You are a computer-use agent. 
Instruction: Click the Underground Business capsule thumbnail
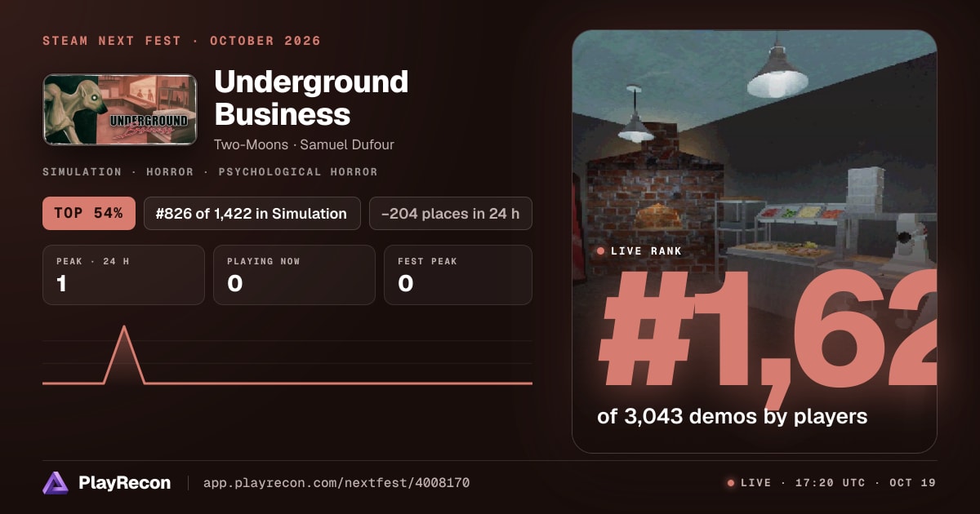click(120, 110)
